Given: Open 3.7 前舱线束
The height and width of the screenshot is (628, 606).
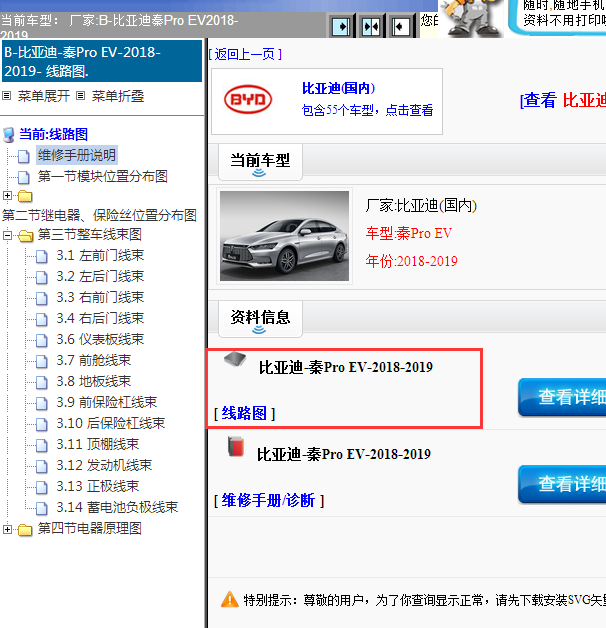Looking at the screenshot, I should (94, 360).
